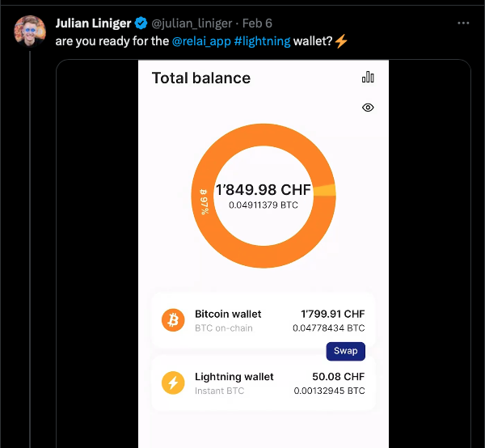Click the 1'849.98 CHF total balance amount
The height and width of the screenshot is (448, 485).
point(263,190)
